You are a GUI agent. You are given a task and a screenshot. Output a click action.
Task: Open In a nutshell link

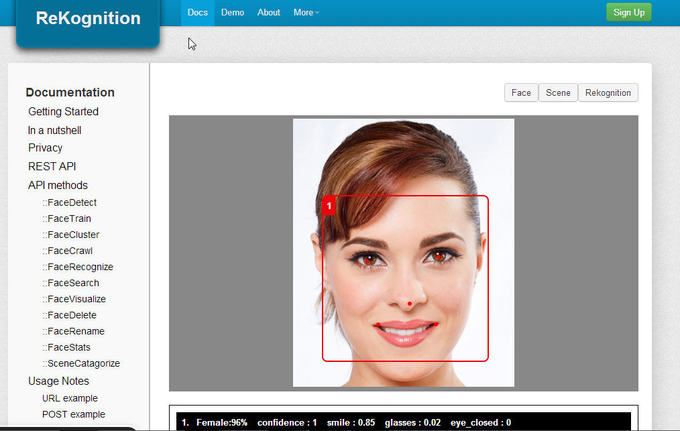pyautogui.click(x=55, y=130)
